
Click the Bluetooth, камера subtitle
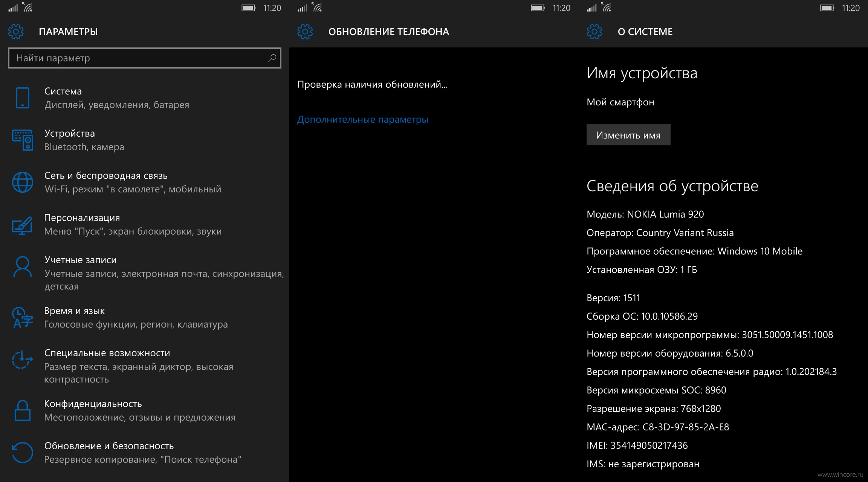click(x=84, y=147)
